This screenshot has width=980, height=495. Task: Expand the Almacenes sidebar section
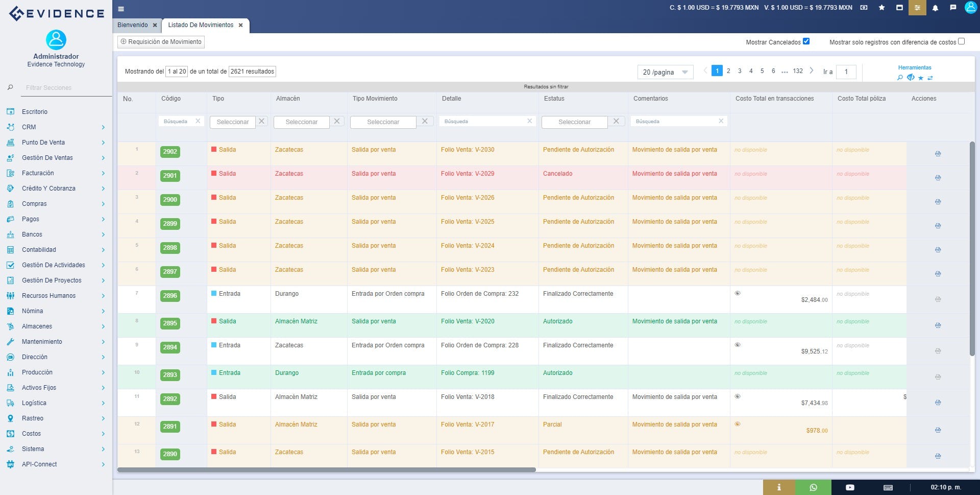[37, 326]
